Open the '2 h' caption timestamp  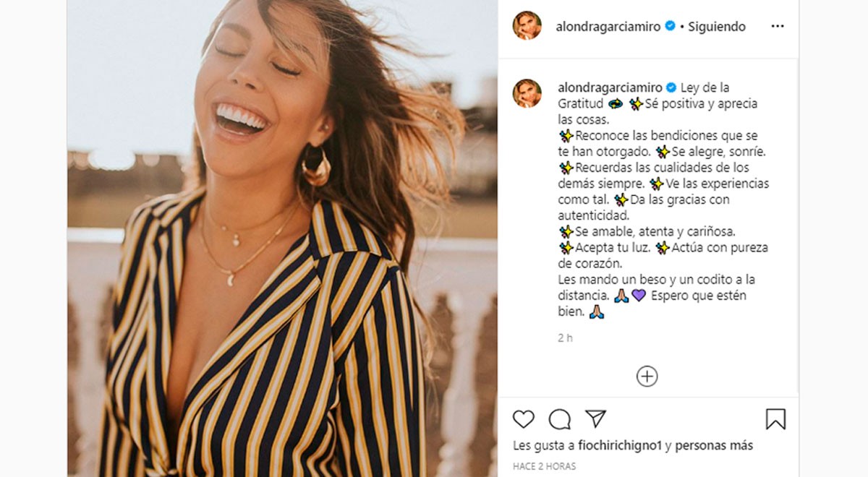point(565,338)
